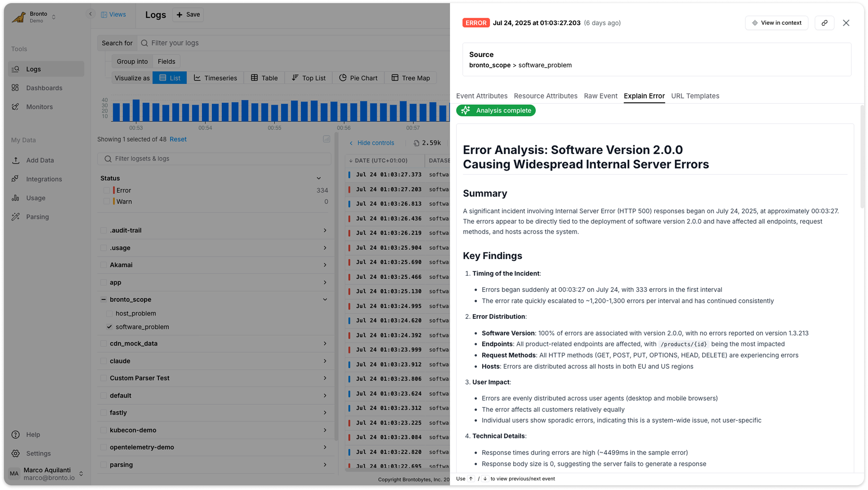Image resolution: width=868 pixels, height=490 pixels.
Task: Select the Explain Error tab
Action: click(x=644, y=96)
